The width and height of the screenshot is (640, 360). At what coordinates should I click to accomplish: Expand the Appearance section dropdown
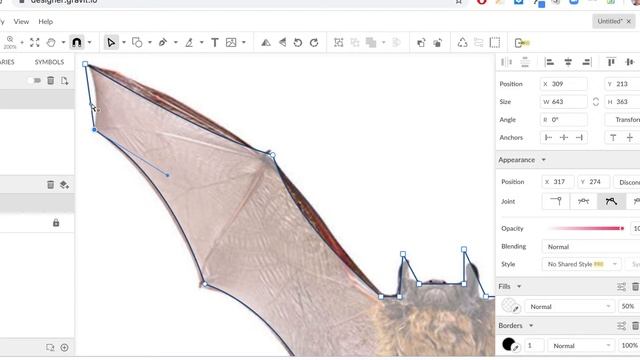[x=544, y=160]
